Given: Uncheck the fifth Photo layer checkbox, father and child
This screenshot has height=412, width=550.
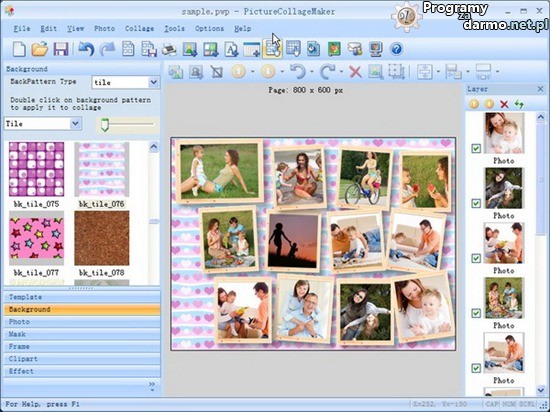Looking at the screenshot, I should (476, 368).
